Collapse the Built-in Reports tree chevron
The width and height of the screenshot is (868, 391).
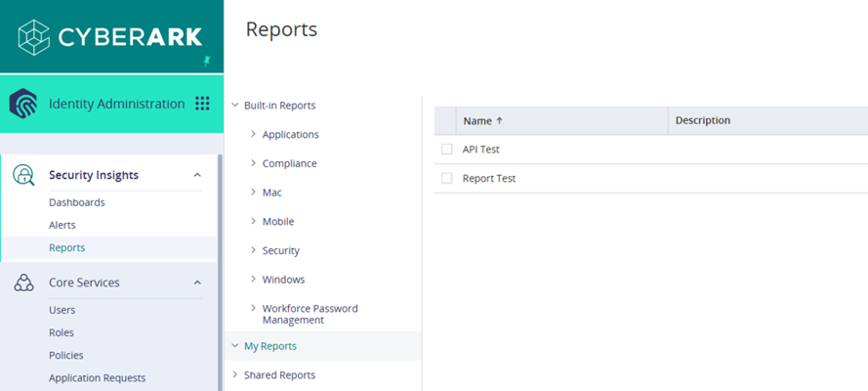pyautogui.click(x=234, y=106)
